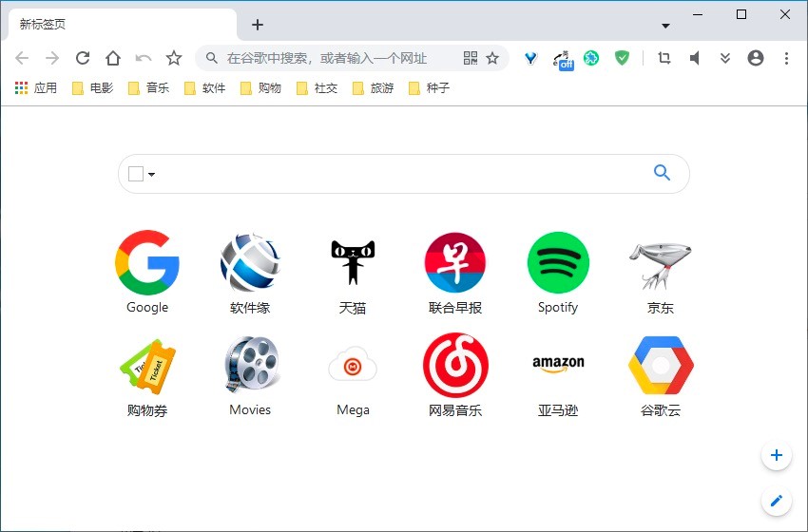Open the three-dot browser menu
808x532 pixels.
[786, 58]
